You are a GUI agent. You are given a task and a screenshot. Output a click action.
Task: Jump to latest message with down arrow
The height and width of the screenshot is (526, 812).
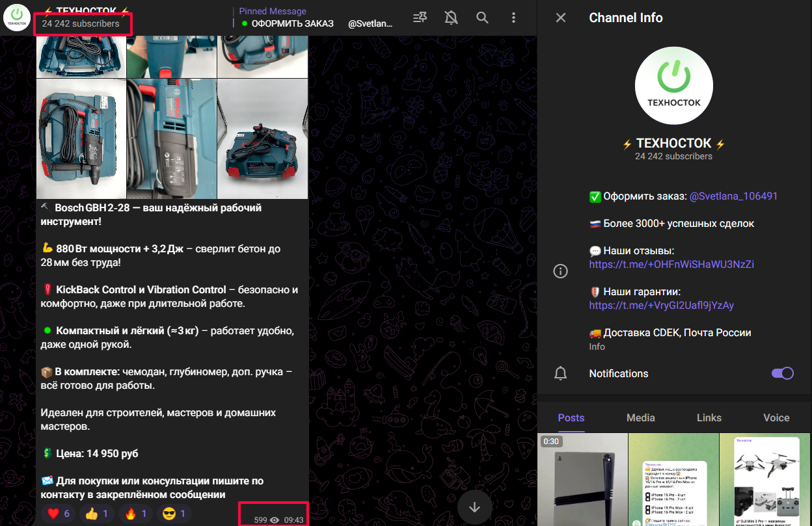point(474,507)
